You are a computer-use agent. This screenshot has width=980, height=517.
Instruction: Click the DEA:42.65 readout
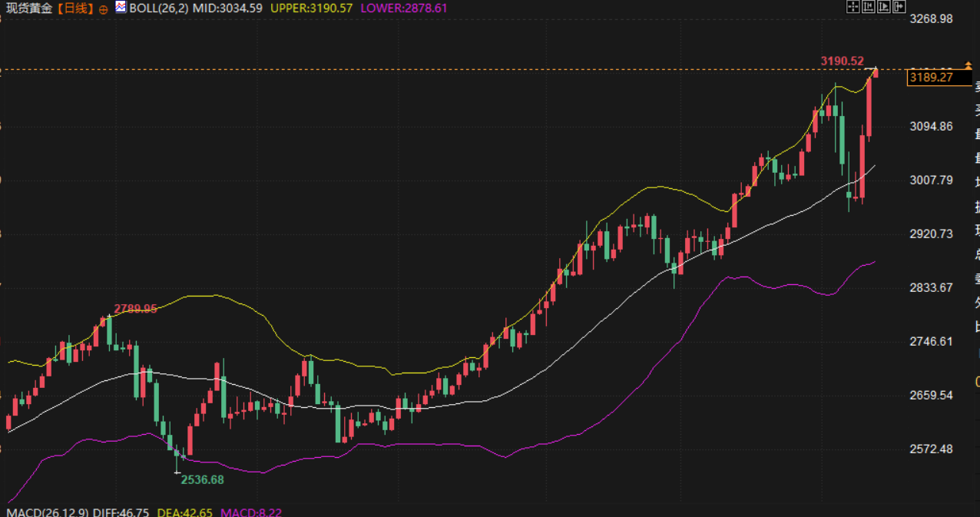tap(185, 511)
